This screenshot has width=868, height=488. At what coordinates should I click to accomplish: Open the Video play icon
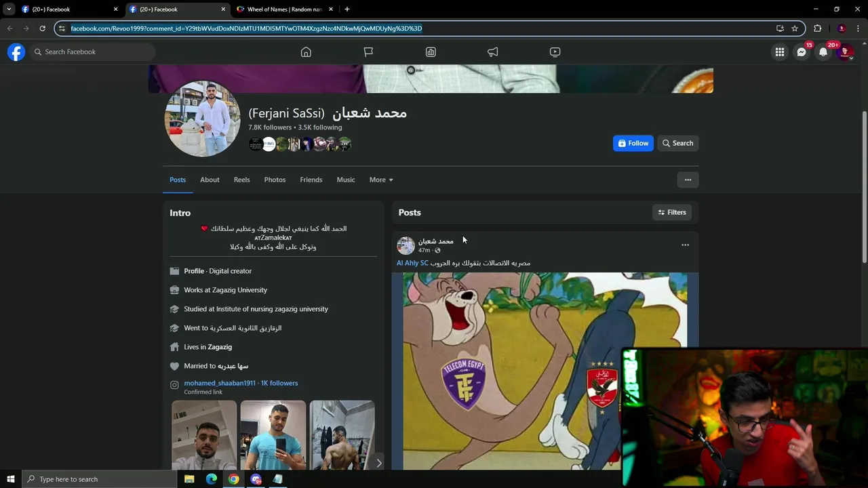(555, 52)
